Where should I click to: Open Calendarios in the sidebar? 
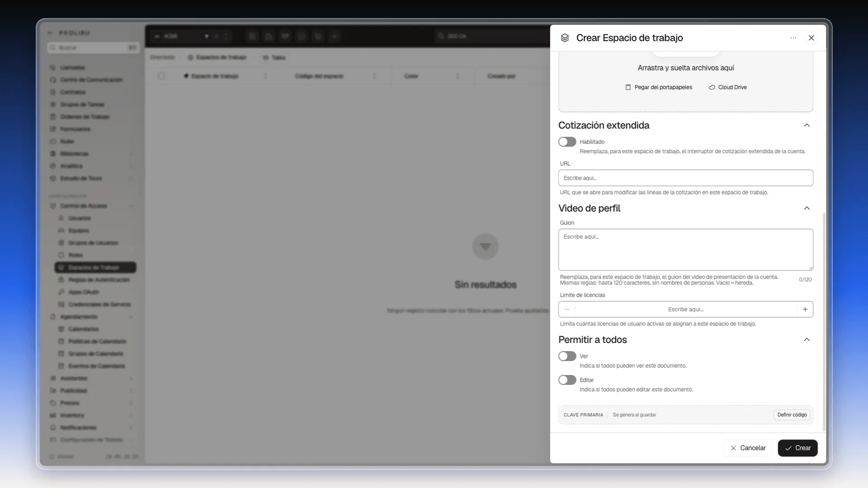(x=83, y=329)
